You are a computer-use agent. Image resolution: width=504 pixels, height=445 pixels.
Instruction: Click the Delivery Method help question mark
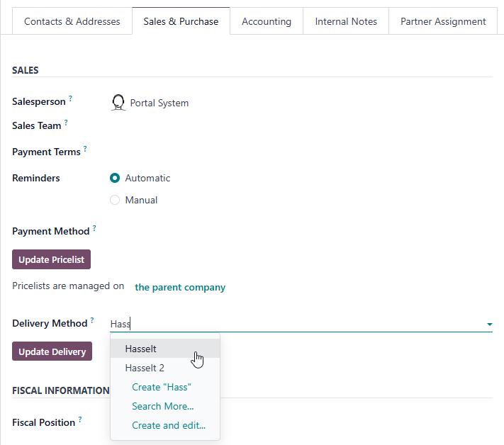click(x=92, y=321)
